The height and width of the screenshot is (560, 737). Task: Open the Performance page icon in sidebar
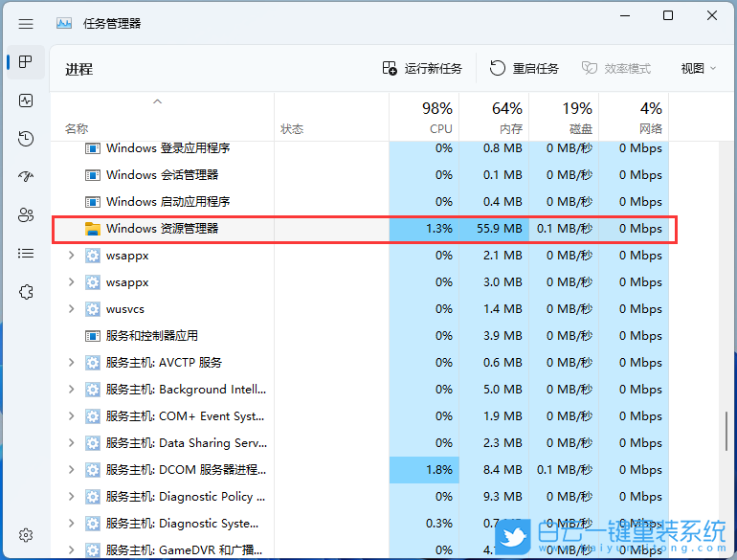coord(26,101)
